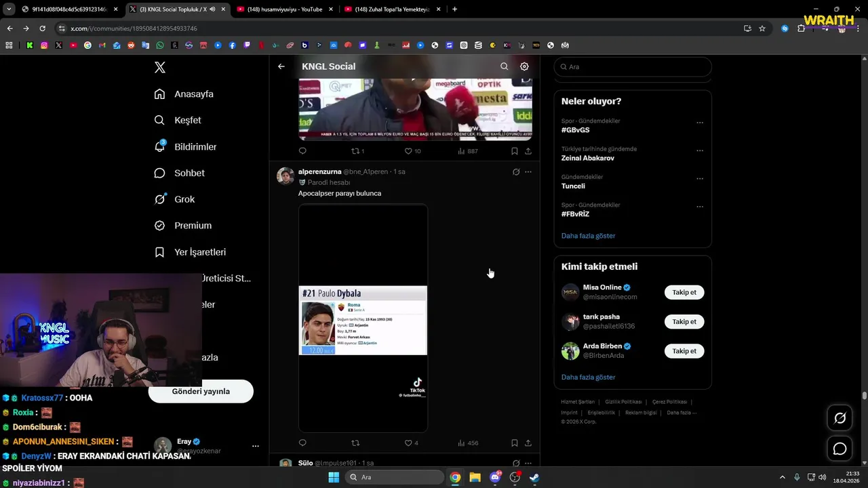Screen dimensions: 868x488
Task: Repost the Apocalpser post
Action: tap(355, 443)
